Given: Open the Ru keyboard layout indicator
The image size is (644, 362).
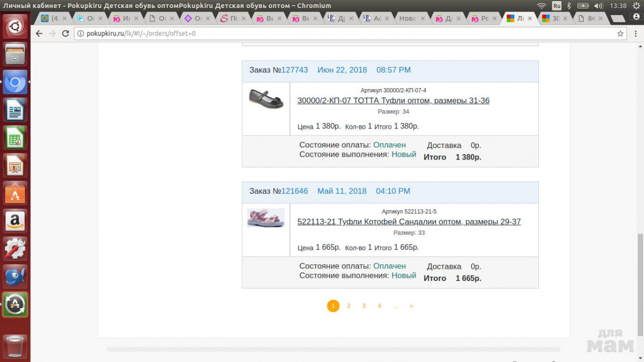Looking at the screenshot, I should click(x=556, y=6).
